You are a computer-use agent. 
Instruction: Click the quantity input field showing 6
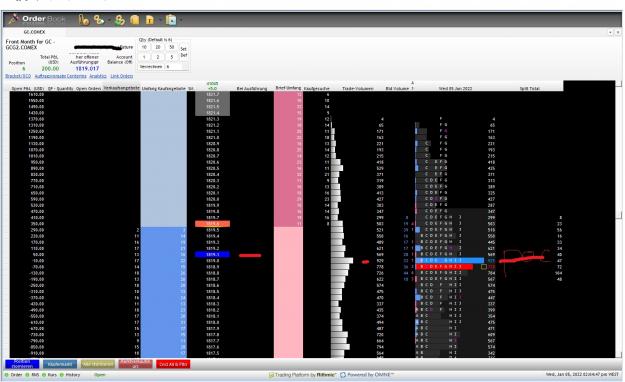pos(174,67)
